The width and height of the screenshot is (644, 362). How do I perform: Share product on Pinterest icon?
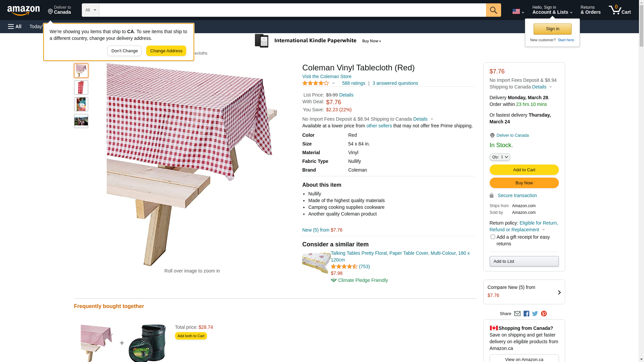(x=544, y=314)
